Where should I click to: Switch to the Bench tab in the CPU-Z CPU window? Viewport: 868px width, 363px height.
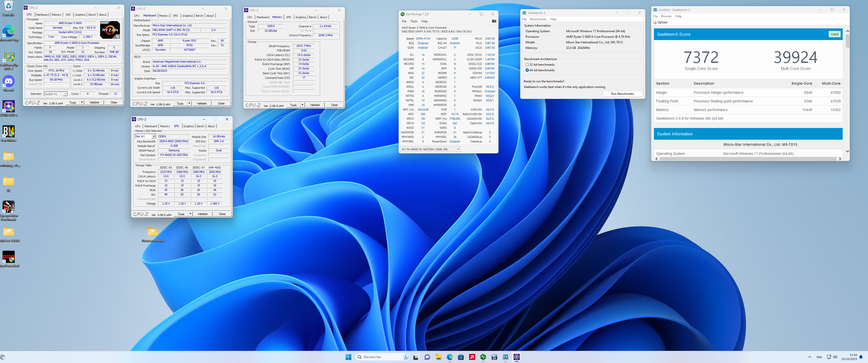92,14
